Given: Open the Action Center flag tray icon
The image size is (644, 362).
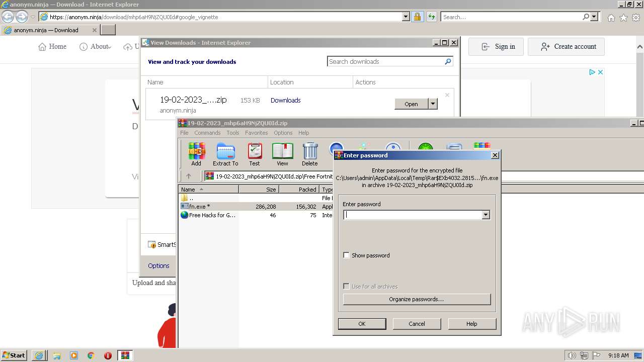Looking at the screenshot, I should tap(596, 355).
